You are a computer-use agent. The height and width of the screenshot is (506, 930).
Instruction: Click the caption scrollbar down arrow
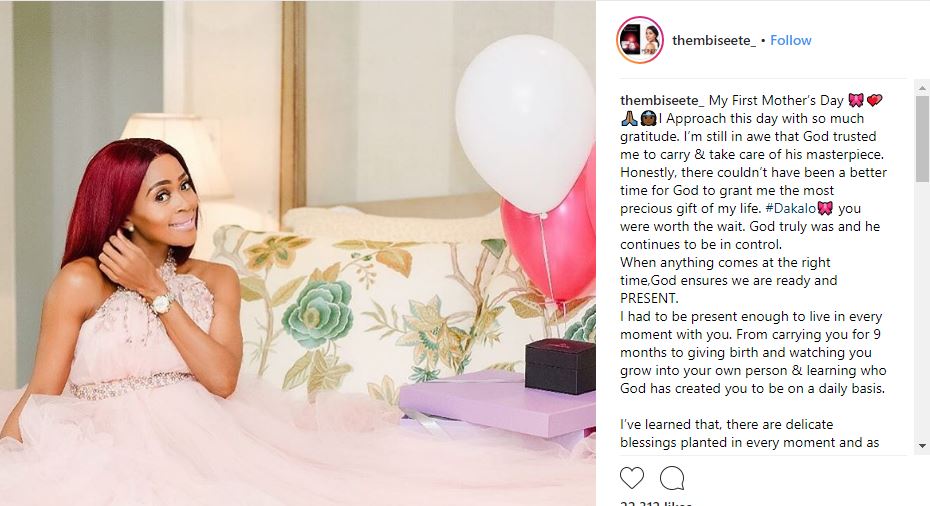[x=922, y=445]
